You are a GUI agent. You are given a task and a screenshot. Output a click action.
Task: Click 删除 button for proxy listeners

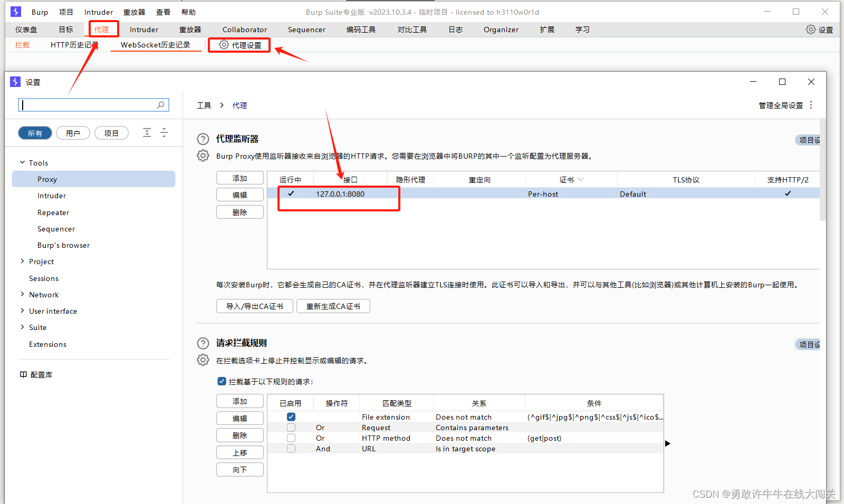click(x=240, y=212)
